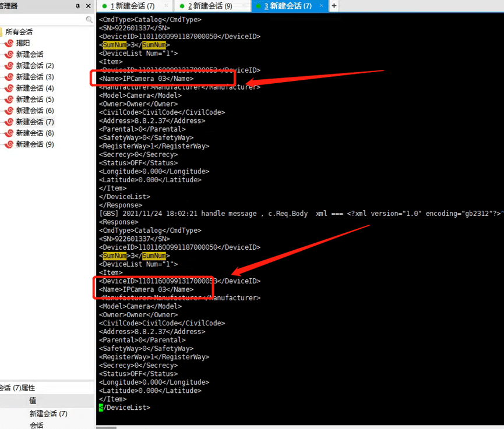Screen dimensions: 504x429
Task: Click the green terminal cursor before /DeviceList
Action: point(101,407)
